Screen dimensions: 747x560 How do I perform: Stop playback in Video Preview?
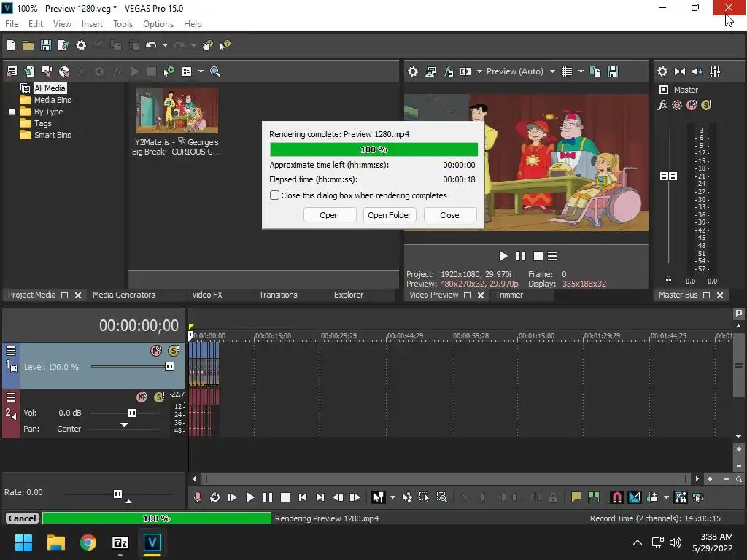(x=538, y=256)
